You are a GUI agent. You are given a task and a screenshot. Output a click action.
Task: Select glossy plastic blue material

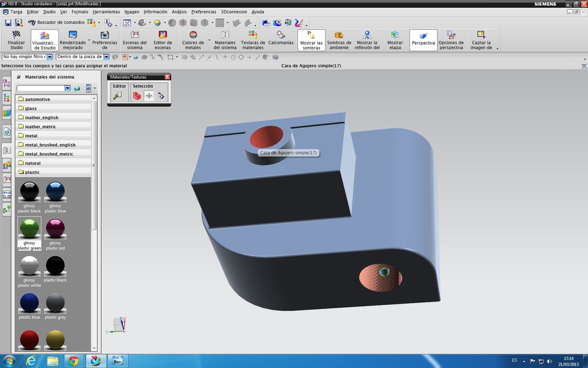click(55, 197)
